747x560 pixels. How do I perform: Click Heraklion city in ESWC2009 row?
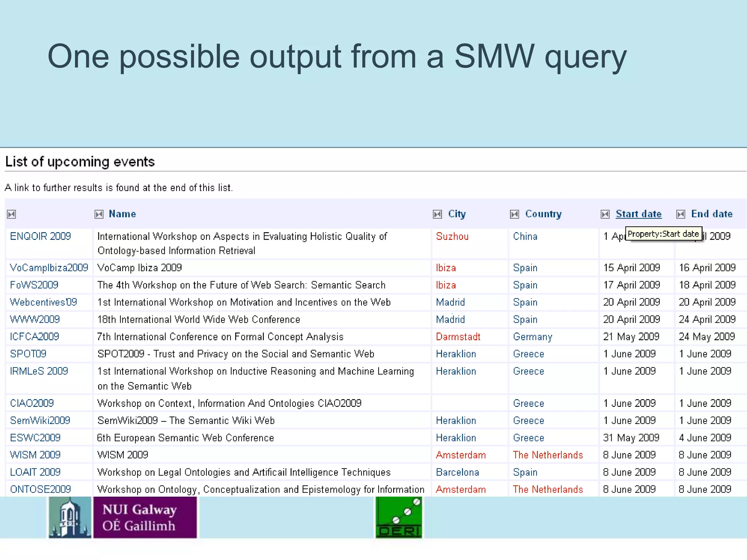pyautogui.click(x=456, y=437)
